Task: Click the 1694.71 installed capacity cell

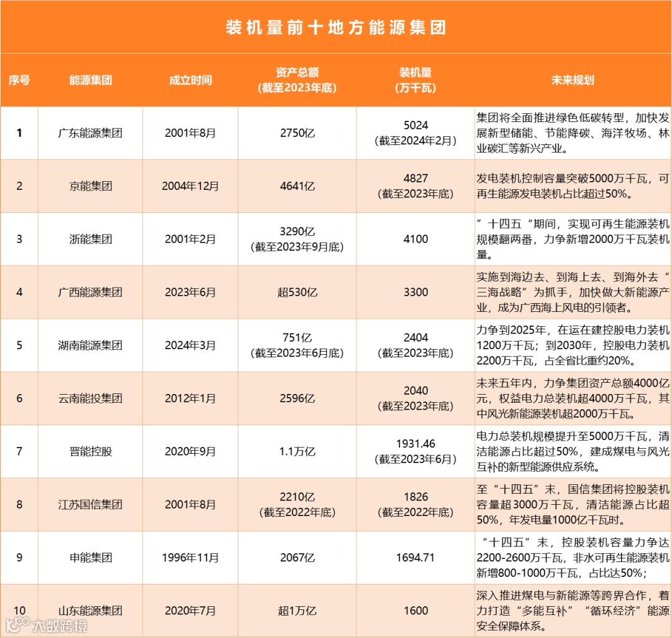Action: point(415,558)
